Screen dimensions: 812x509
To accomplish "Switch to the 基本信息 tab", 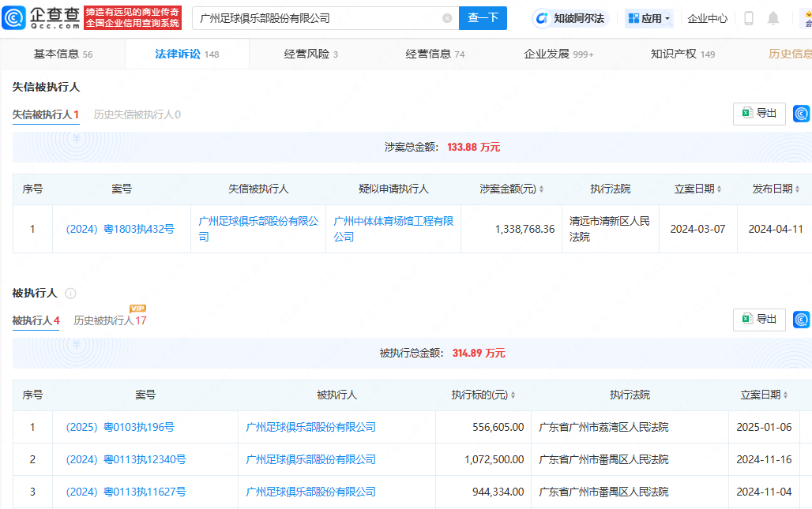I will pos(62,54).
